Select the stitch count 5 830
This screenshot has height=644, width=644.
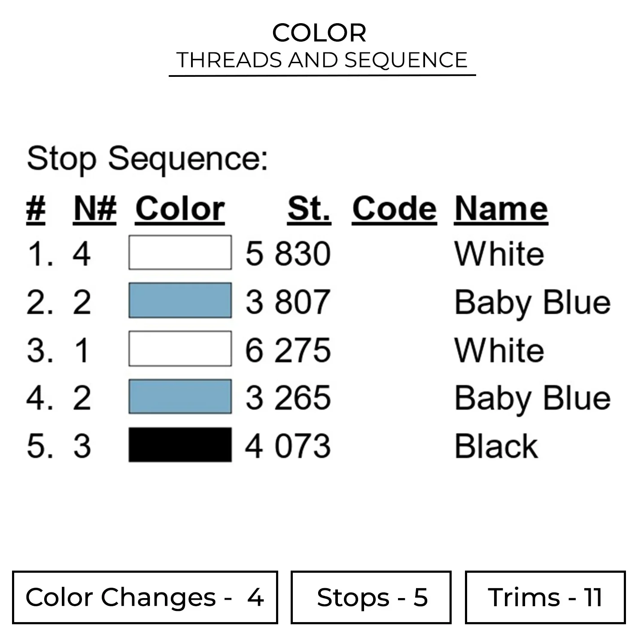point(288,253)
